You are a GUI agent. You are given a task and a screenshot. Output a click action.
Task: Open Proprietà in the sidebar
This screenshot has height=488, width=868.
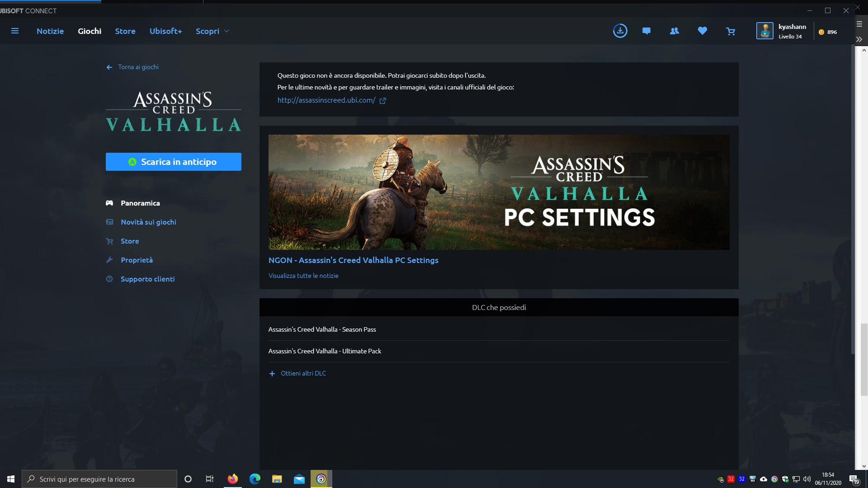tap(137, 260)
